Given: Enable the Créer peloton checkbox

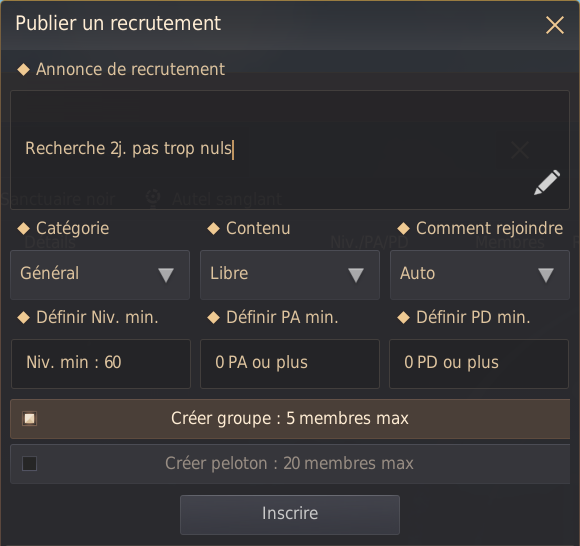Looking at the screenshot, I should [29, 464].
